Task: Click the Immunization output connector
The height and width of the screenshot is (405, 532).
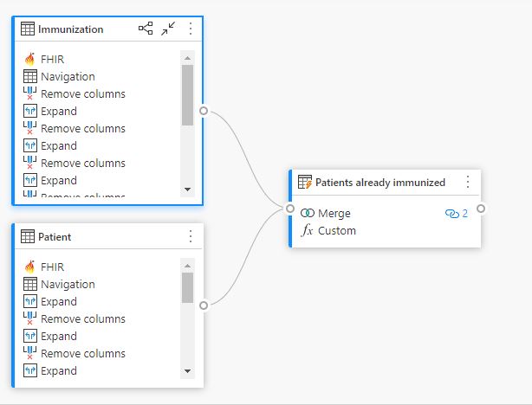Action: tap(203, 111)
